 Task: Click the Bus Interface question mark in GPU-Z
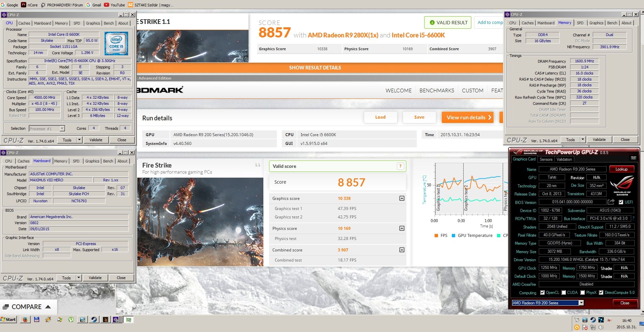pyautogui.click(x=633, y=218)
